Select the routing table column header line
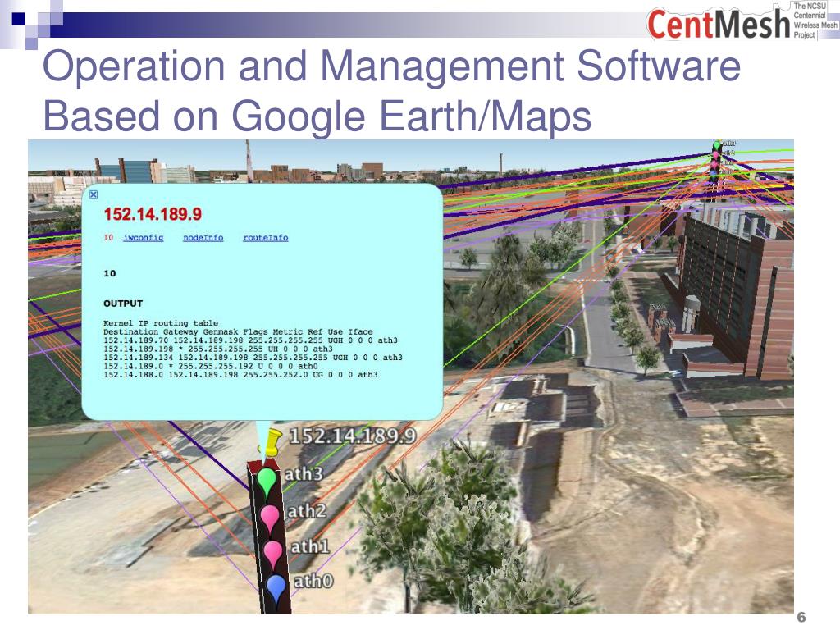This screenshot has height=630, width=840. pos(238,331)
